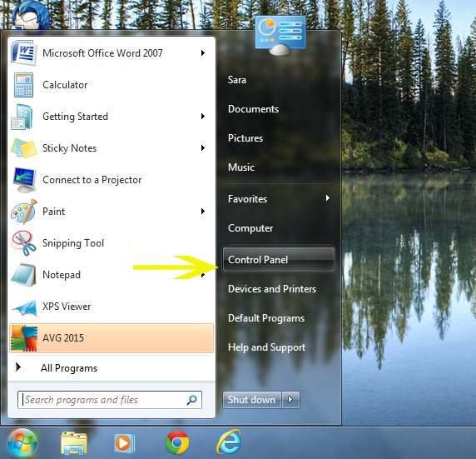Open Help and Support

[x=266, y=347]
